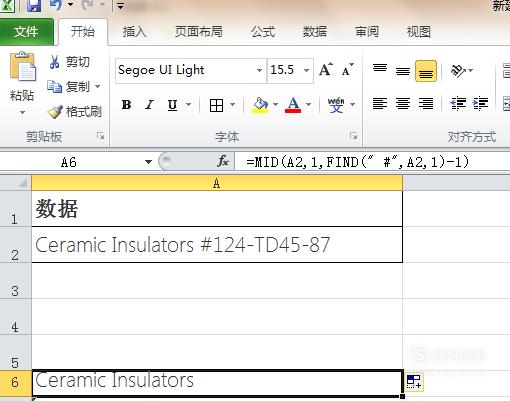Click the fx insert function icon

(x=223, y=162)
